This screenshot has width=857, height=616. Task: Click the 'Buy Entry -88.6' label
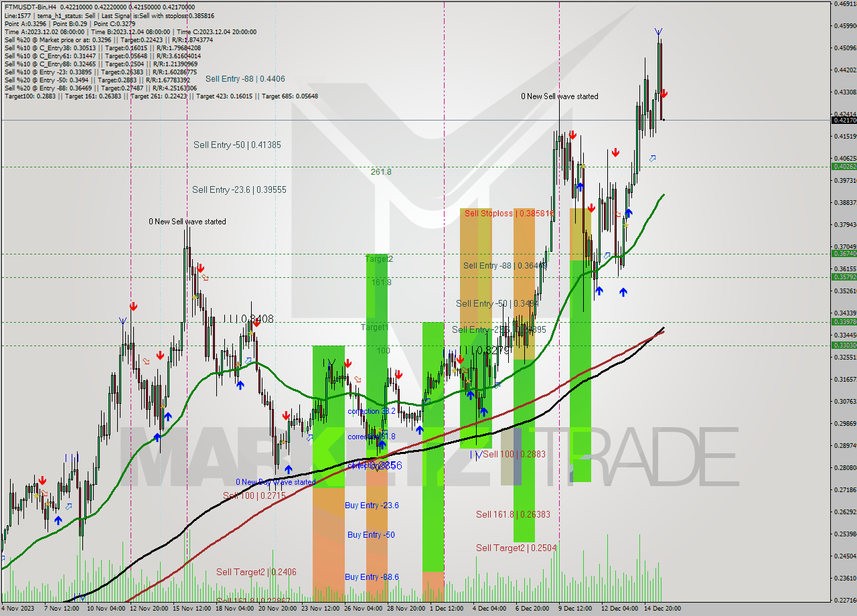372,577
